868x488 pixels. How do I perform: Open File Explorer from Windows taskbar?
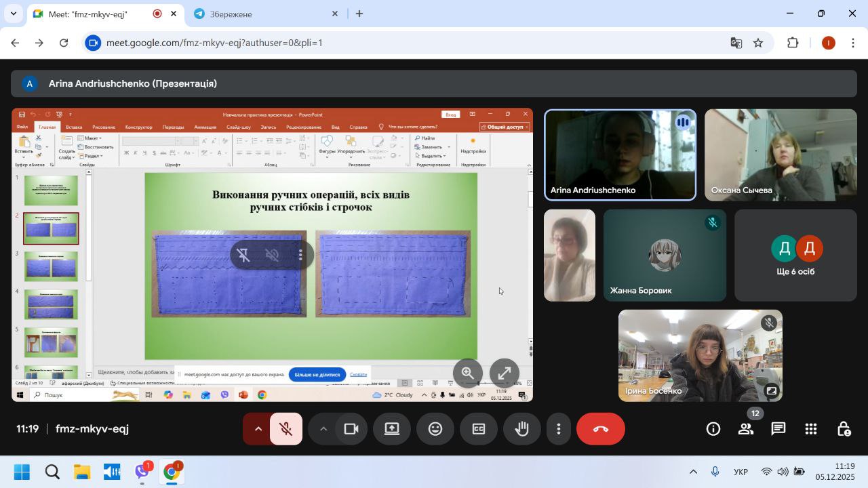(x=82, y=472)
